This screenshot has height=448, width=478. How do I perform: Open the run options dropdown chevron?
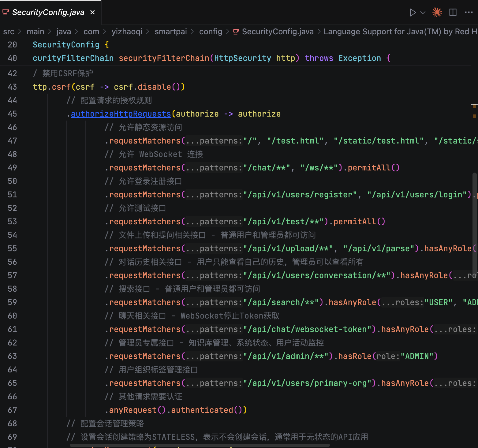coord(423,13)
